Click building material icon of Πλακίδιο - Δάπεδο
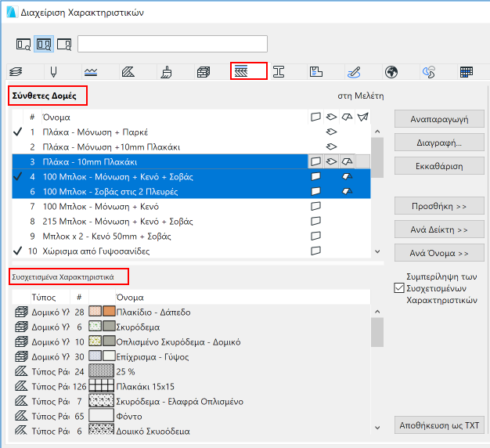490x448 pixels. [x=21, y=312]
